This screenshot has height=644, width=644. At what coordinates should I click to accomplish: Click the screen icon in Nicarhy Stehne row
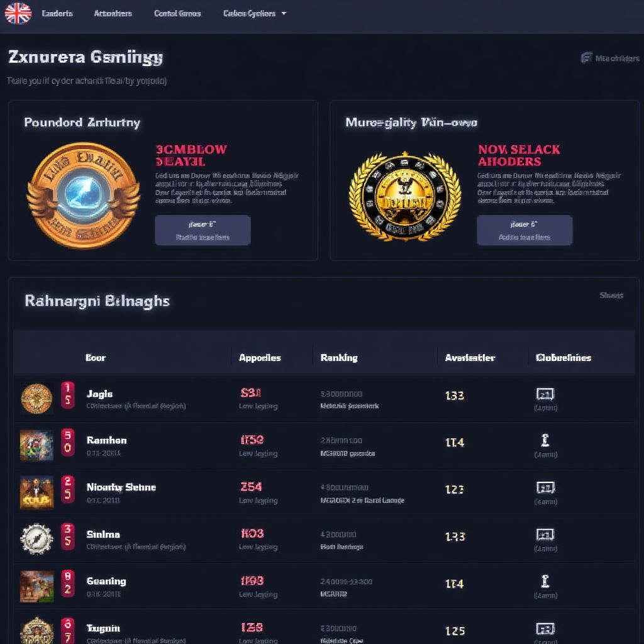coord(545,487)
